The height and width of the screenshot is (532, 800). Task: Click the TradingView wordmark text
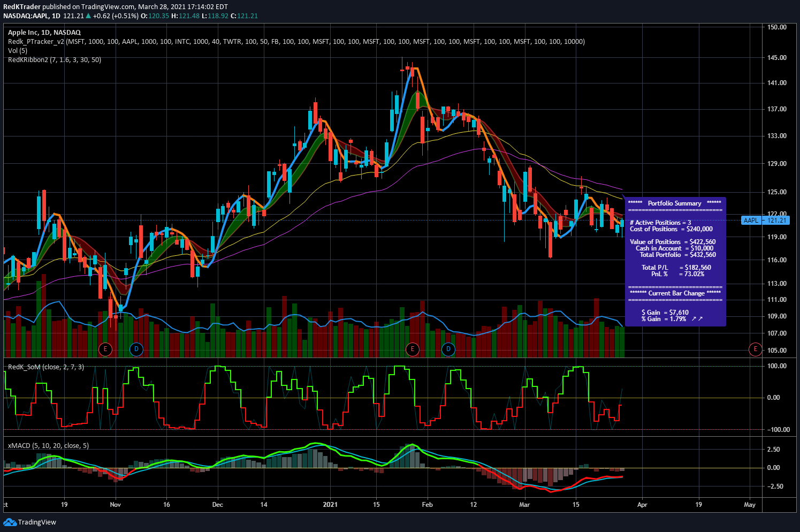click(x=37, y=522)
